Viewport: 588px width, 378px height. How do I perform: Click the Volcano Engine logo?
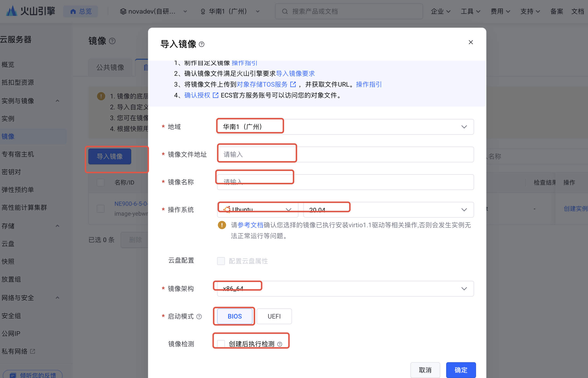coord(31,11)
